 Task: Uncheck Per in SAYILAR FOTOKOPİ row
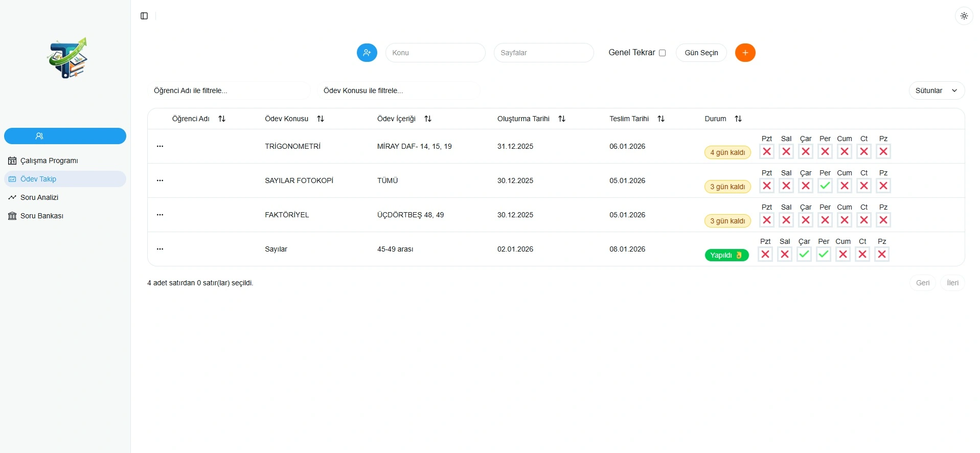pyautogui.click(x=825, y=186)
